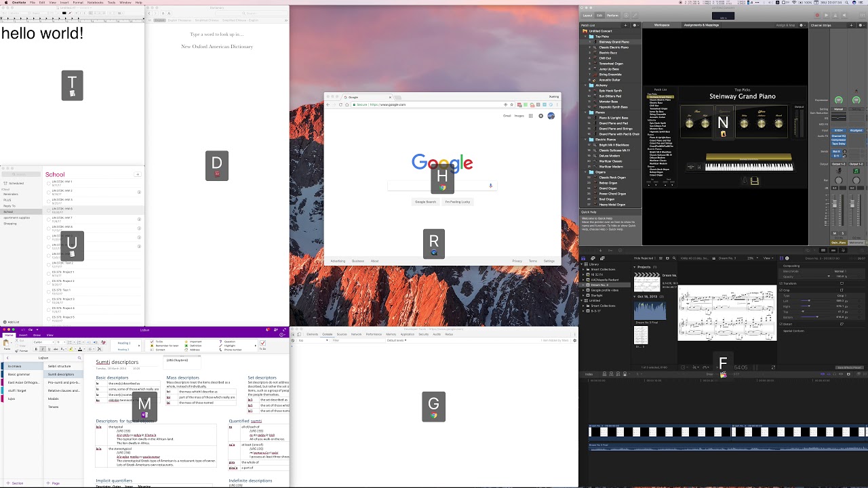Screen dimensions: 868x488
Task: Collapse the Organs patch folder
Action: point(587,172)
